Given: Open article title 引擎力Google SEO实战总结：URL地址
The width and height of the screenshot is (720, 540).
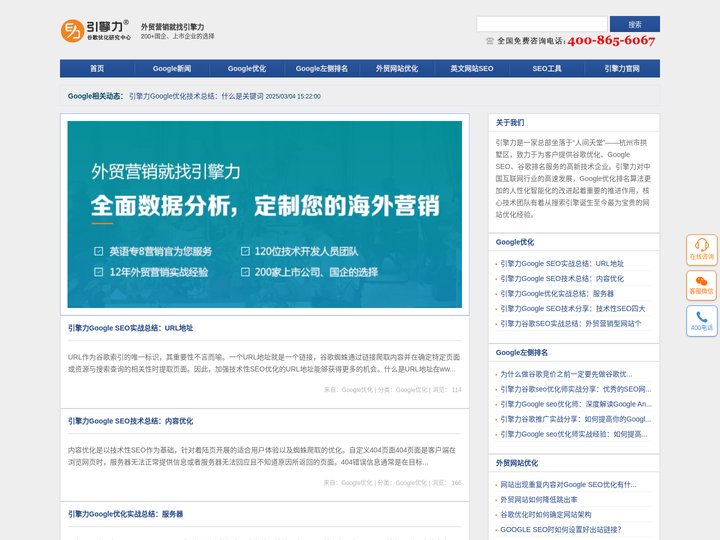Looking at the screenshot, I should [x=130, y=328].
